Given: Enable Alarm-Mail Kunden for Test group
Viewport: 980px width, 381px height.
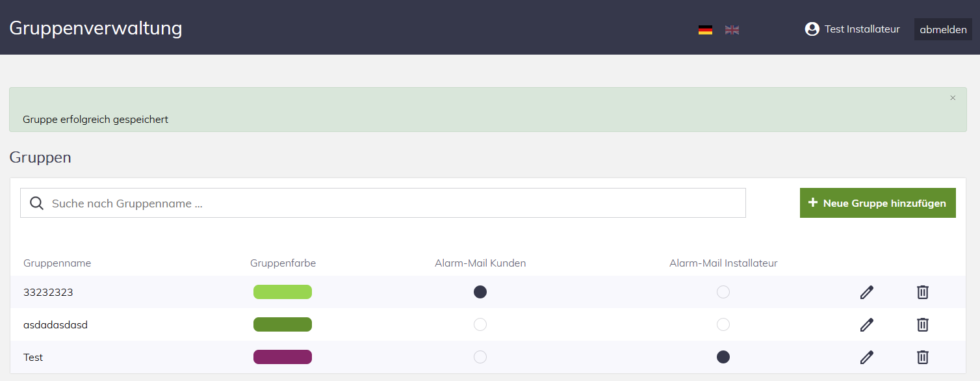Looking at the screenshot, I should (480, 357).
